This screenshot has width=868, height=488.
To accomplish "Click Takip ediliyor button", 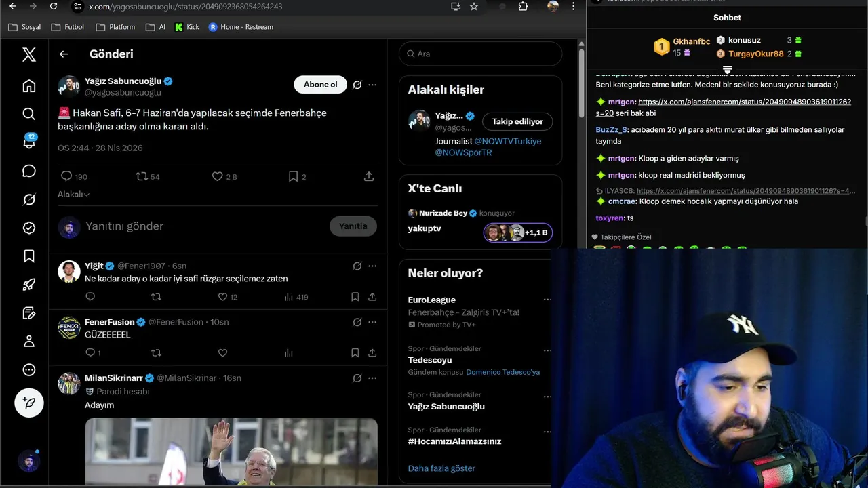I will 517,121.
